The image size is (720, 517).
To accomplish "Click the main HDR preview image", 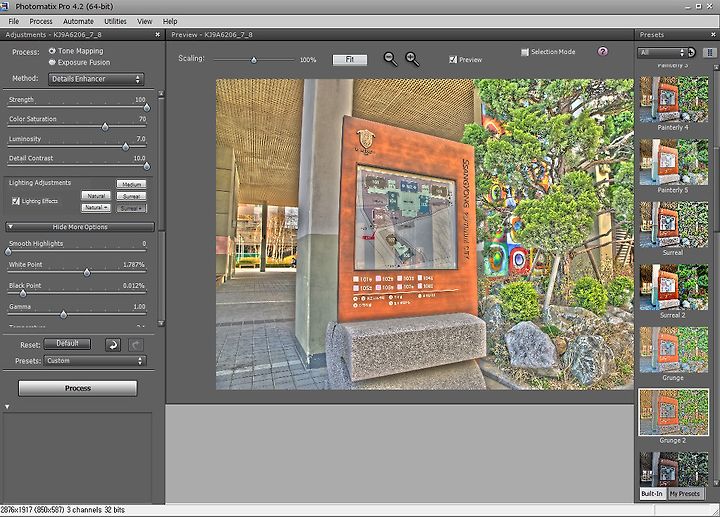I will point(425,234).
